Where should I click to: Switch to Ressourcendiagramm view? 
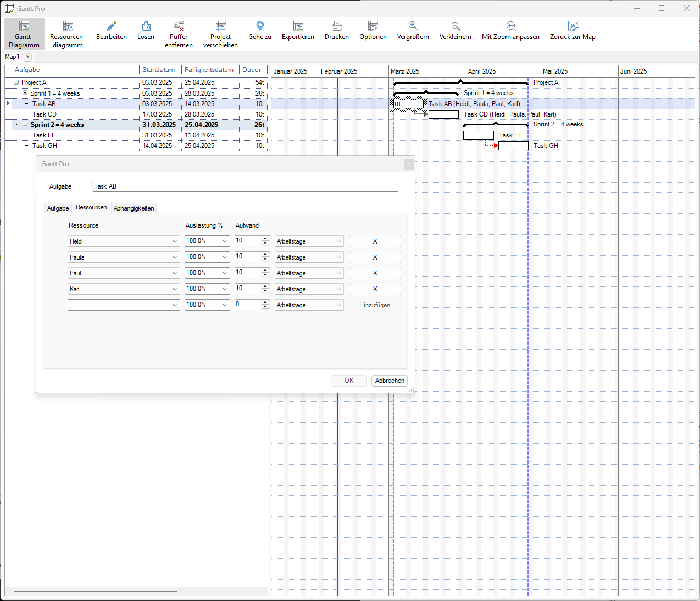pyautogui.click(x=68, y=34)
